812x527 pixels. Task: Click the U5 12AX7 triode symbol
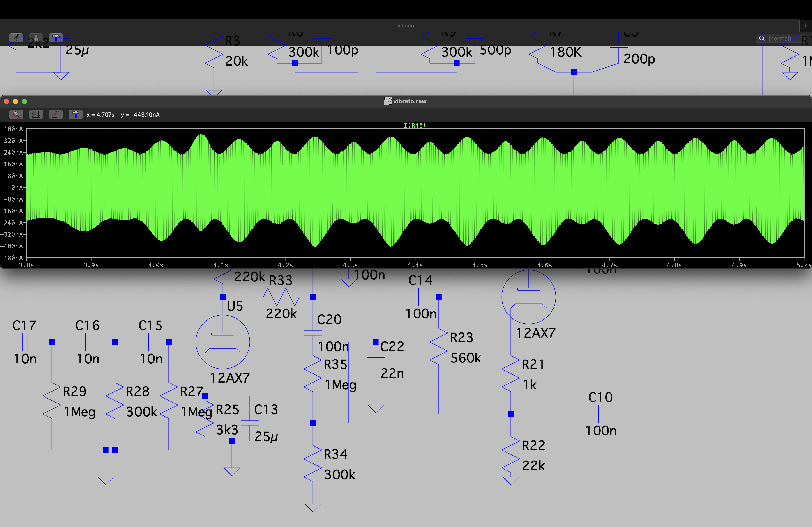point(223,342)
